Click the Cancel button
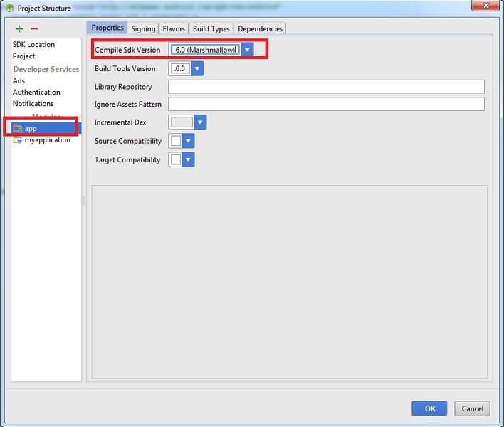 coord(472,408)
